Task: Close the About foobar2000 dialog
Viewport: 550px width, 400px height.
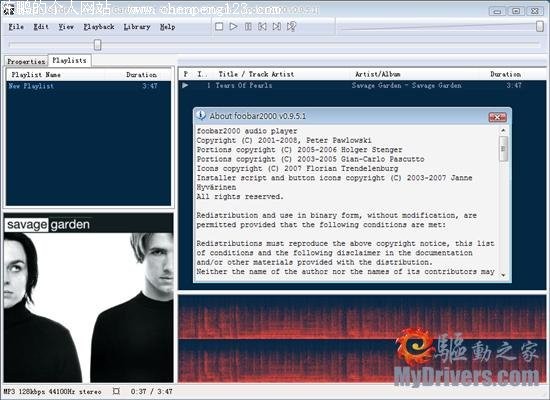Action: coord(497,117)
